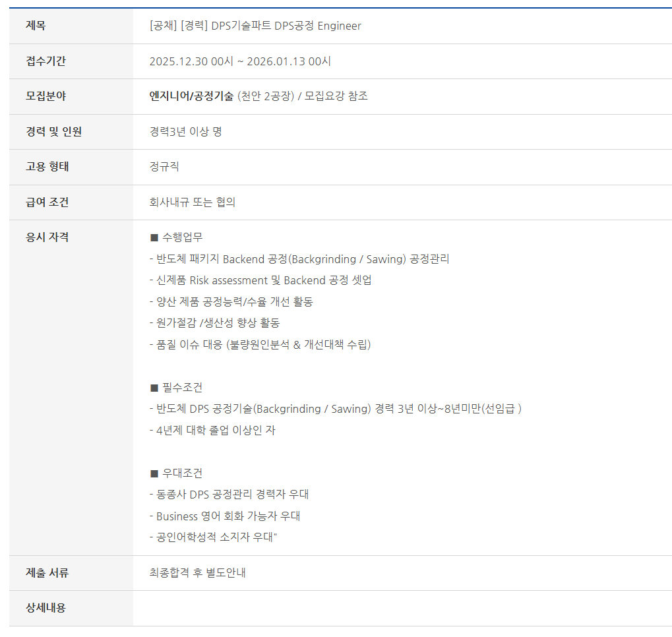
Task: Click the 응시 자격 row label
Action: 47,237
